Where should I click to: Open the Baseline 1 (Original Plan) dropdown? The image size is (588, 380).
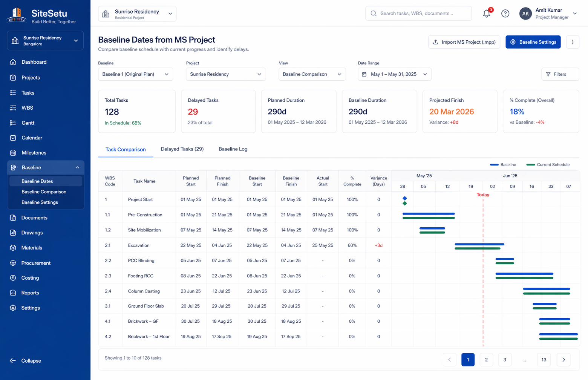tap(135, 74)
